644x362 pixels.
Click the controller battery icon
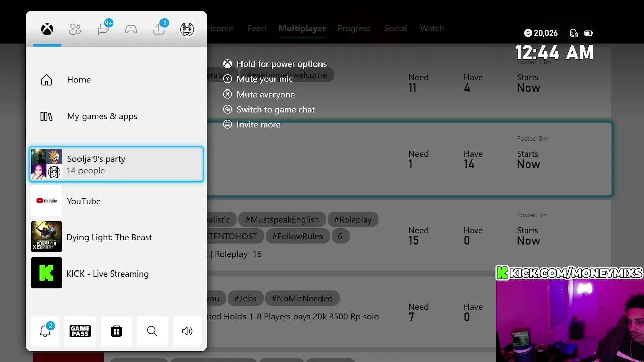pos(588,33)
